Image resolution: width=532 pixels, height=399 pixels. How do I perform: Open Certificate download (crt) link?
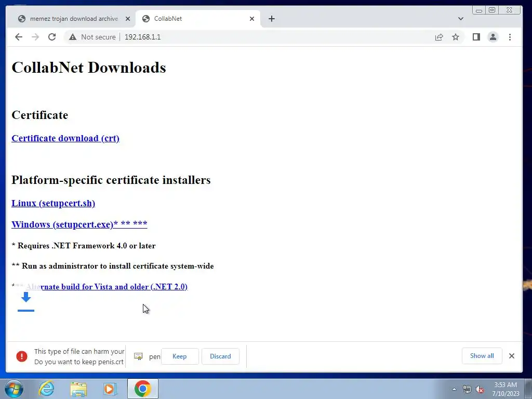pos(65,138)
